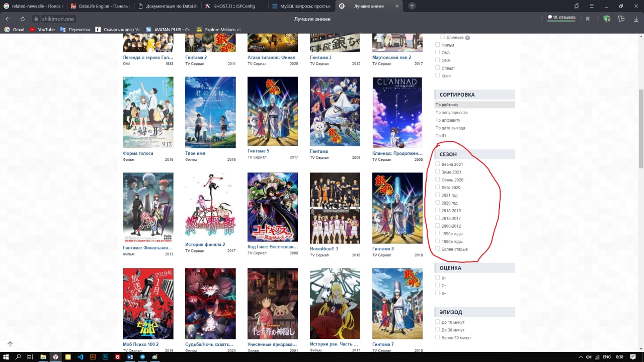Click the bookmark icon in the address bar
Screen dimensions: 644x362
(x=587, y=19)
